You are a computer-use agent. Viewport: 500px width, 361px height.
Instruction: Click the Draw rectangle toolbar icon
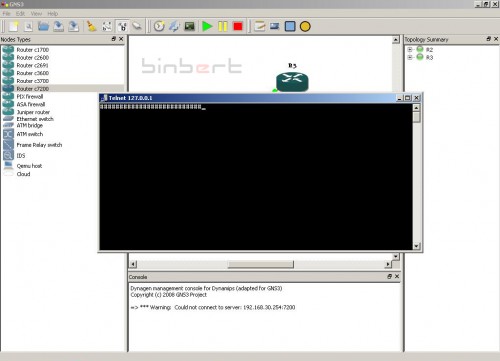point(290,26)
